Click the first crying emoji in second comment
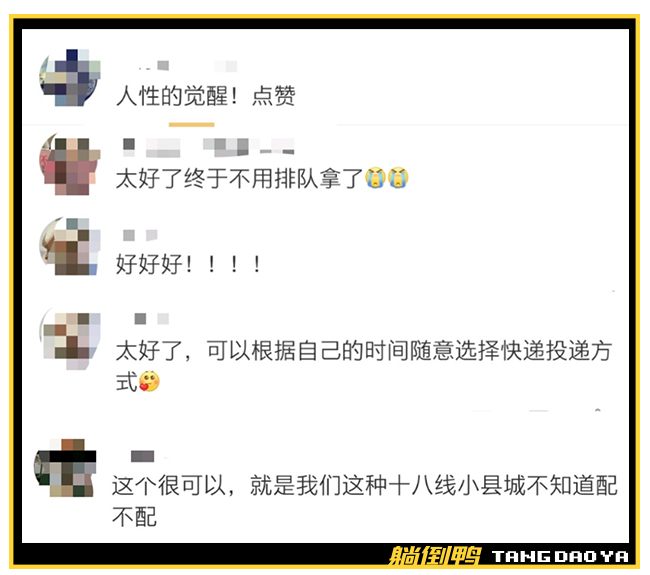650x575 pixels. coord(375,178)
